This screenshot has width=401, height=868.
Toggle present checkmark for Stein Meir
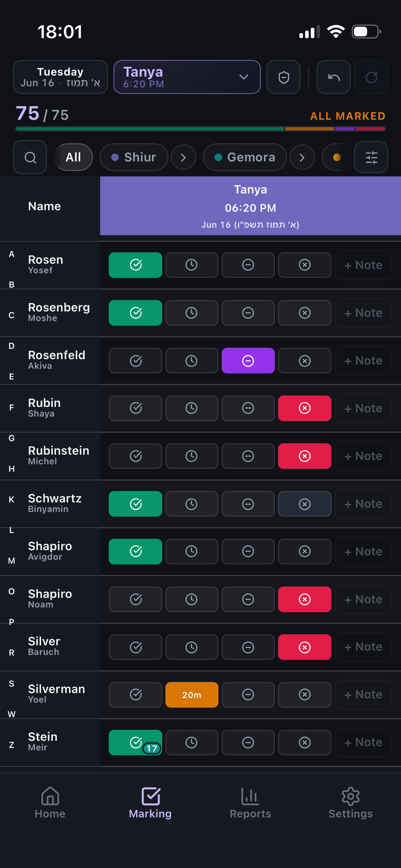(x=135, y=742)
